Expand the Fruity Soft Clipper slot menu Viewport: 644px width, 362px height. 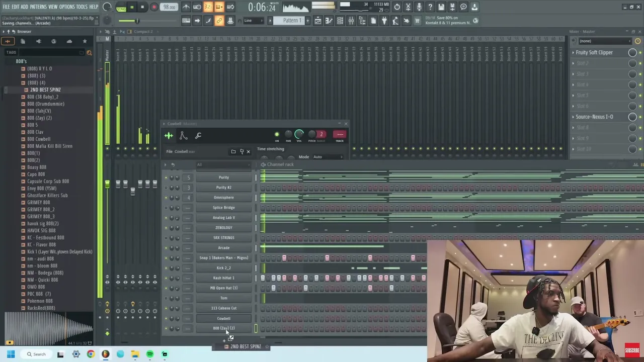(x=573, y=52)
